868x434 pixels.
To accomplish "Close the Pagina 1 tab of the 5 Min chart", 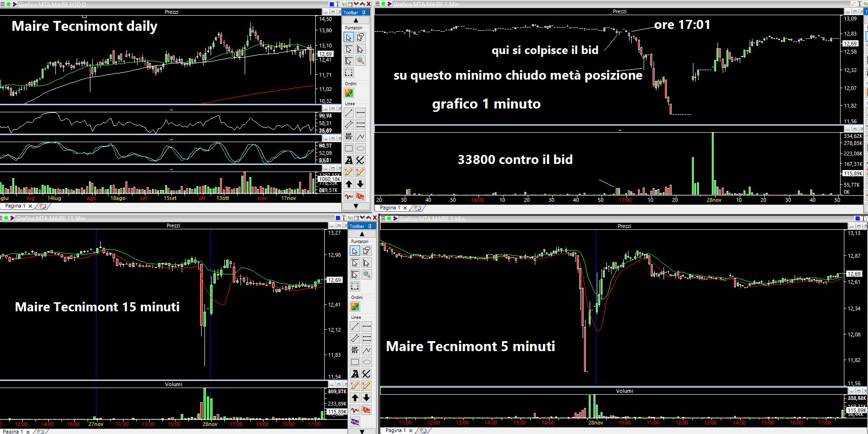I will [411, 430].
